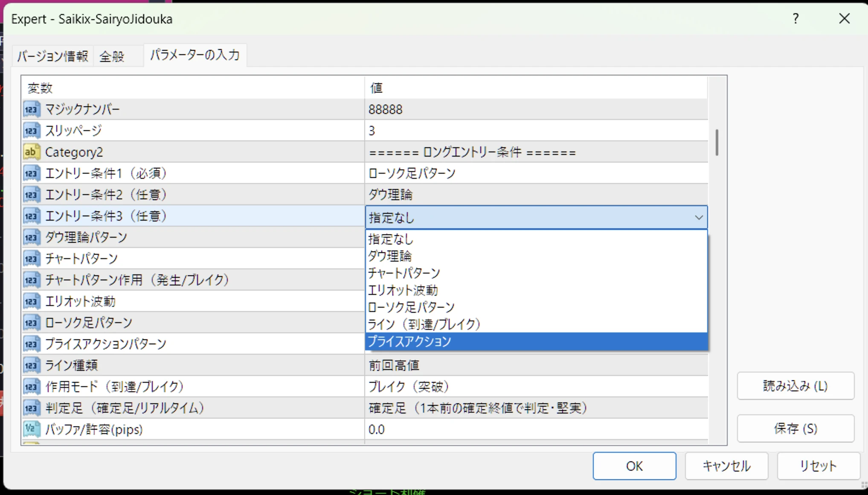Click the icon beside エントリー条件3（任意）
Image resolution: width=868 pixels, height=495 pixels.
click(32, 216)
